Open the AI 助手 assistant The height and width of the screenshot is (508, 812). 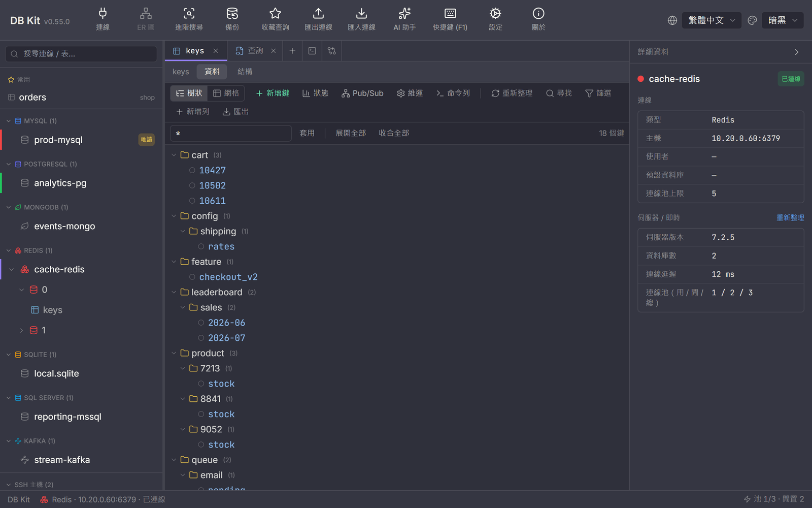pyautogui.click(x=404, y=20)
